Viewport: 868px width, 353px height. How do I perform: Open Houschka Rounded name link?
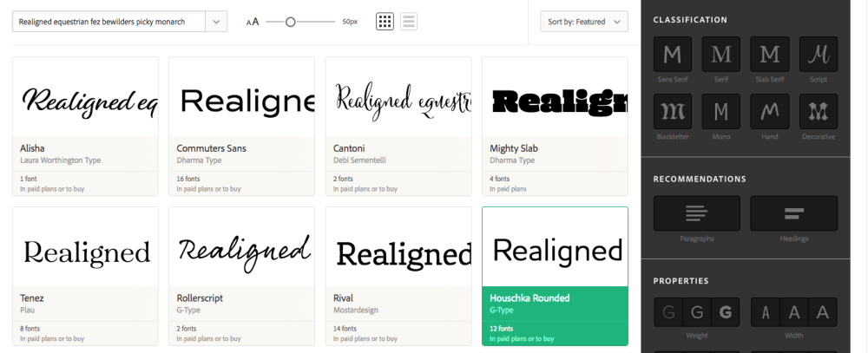tap(529, 297)
